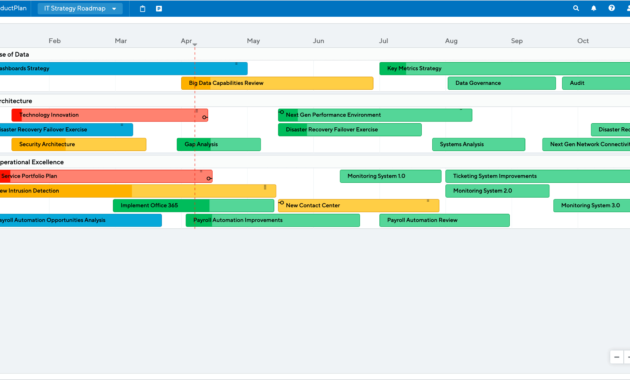This screenshot has width=630, height=380.
Task: Open the Service Portfolio Plan bar
Action: [106, 176]
